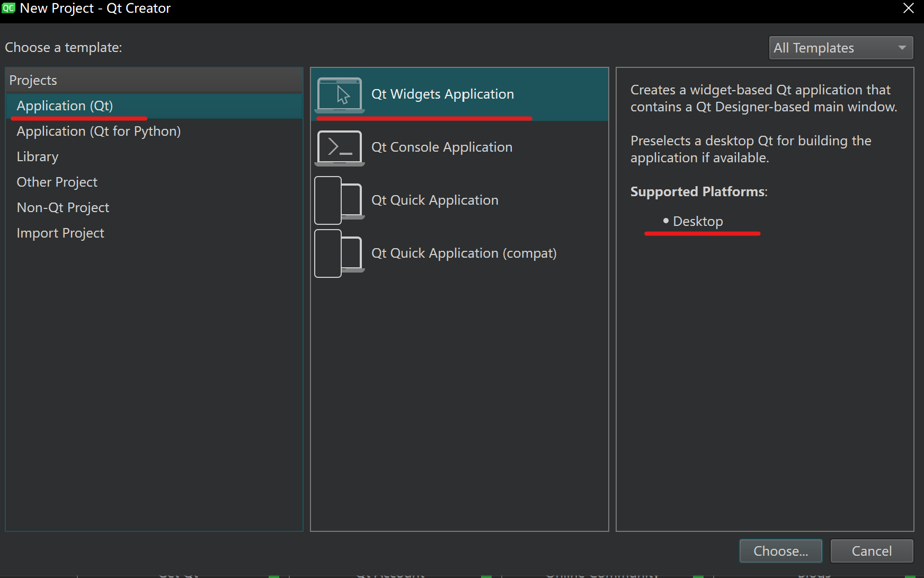
Task: Click the Qt Console Application terminal icon
Action: tap(340, 147)
